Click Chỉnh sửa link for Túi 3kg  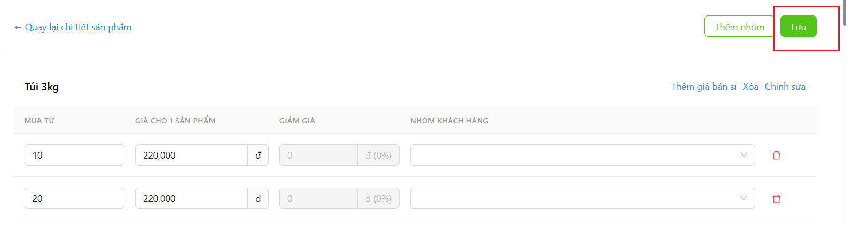(785, 87)
